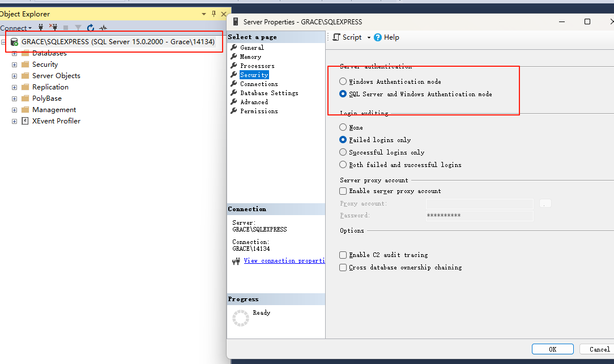Click the connection properties plug icon
The width and height of the screenshot is (614, 364).
236,262
